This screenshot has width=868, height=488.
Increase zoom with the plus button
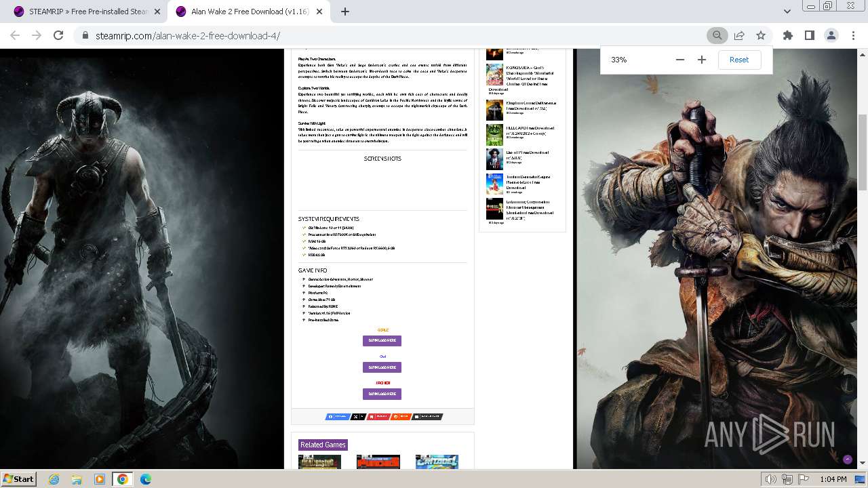tap(702, 60)
